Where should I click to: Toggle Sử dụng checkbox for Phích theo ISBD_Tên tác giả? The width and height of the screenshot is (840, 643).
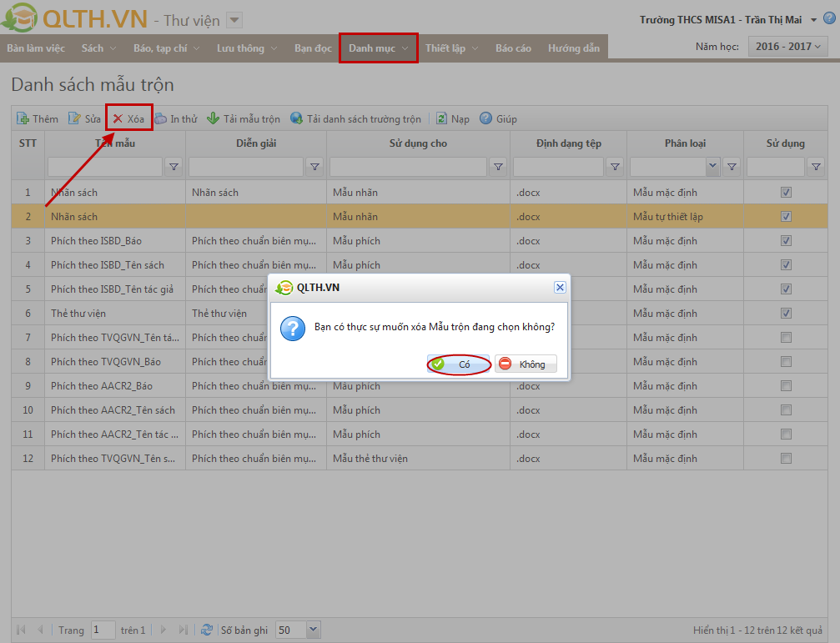tap(786, 289)
